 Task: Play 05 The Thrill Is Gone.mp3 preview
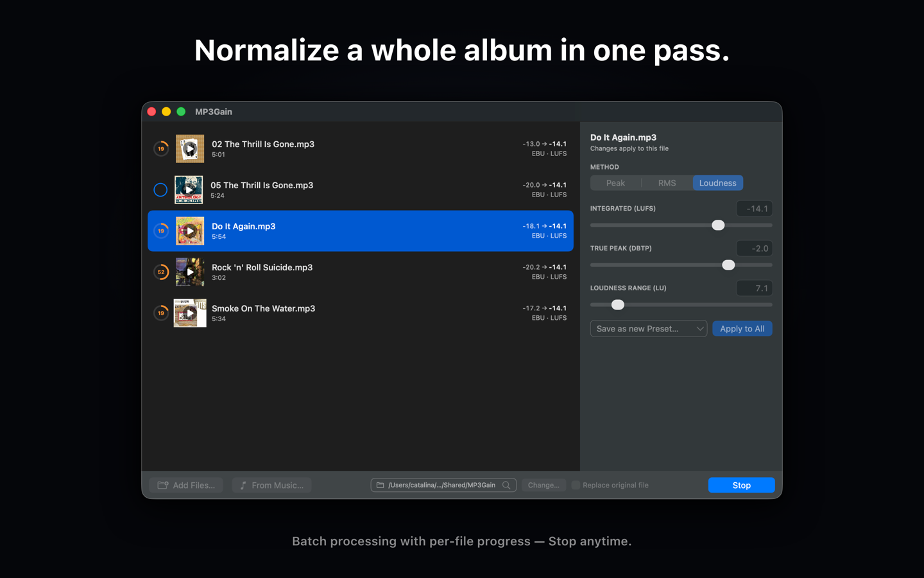coord(189,190)
